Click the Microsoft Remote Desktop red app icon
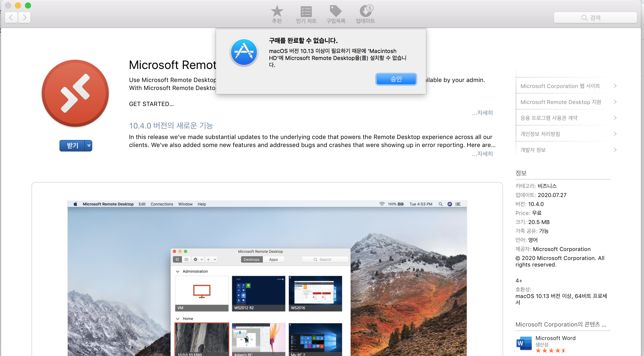This screenshot has height=356, width=644. [x=75, y=93]
